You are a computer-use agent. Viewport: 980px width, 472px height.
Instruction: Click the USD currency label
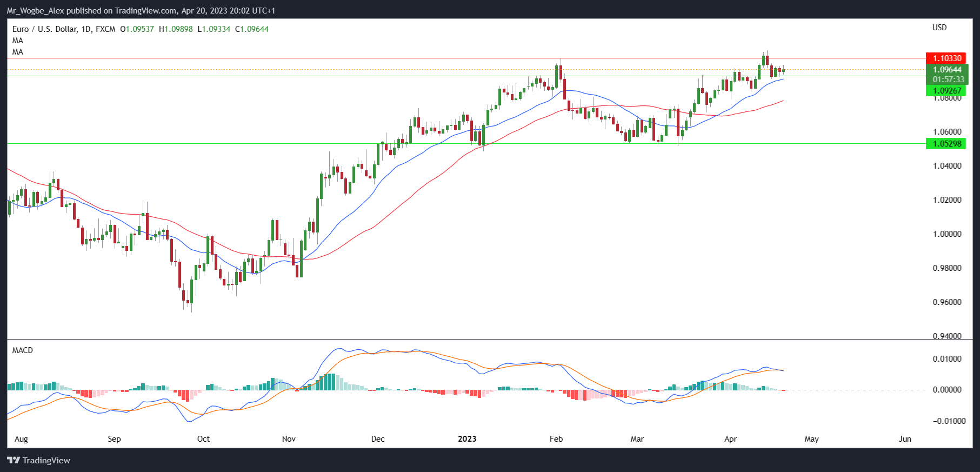click(939, 28)
